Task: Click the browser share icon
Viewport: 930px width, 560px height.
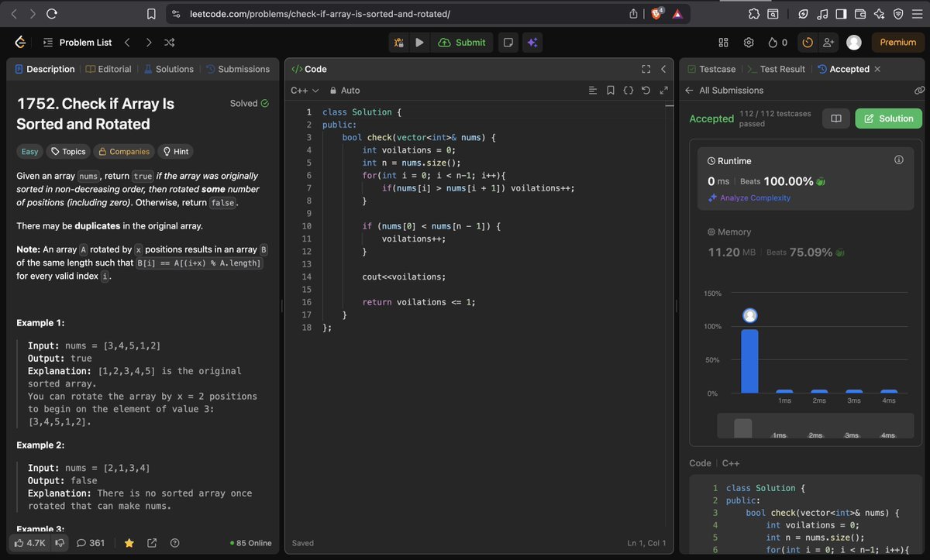Action: [x=634, y=13]
